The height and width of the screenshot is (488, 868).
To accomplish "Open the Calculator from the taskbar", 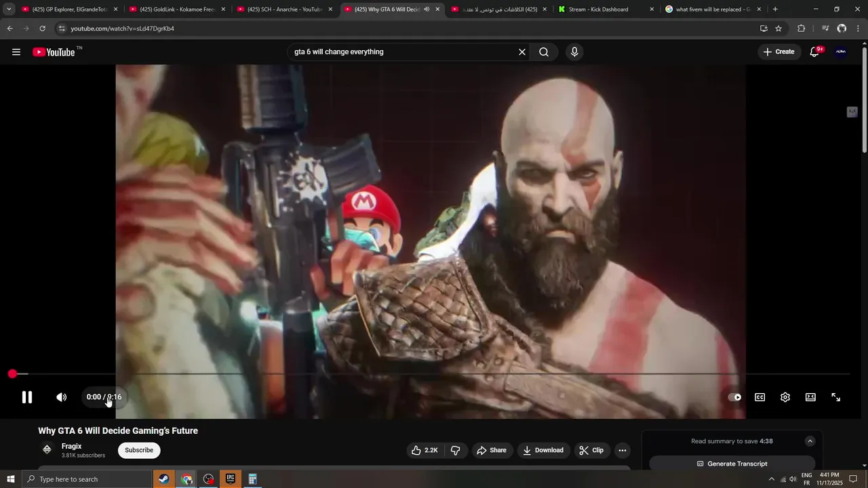I will coord(252,479).
